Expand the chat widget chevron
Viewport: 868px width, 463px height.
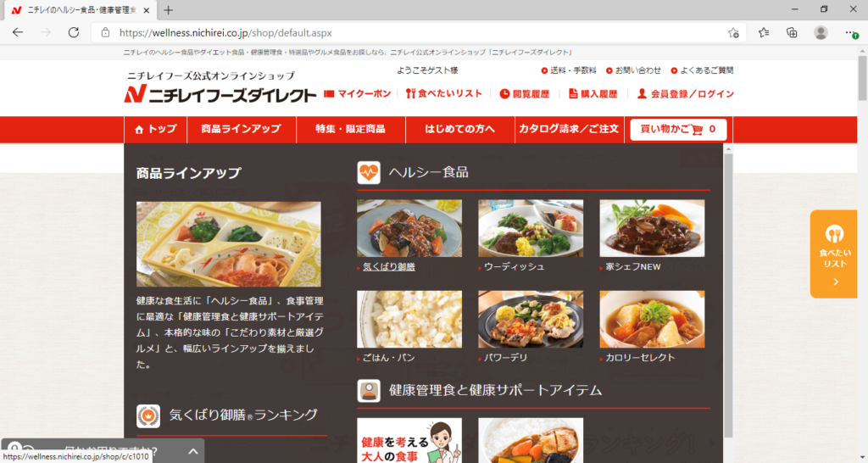[x=192, y=451]
